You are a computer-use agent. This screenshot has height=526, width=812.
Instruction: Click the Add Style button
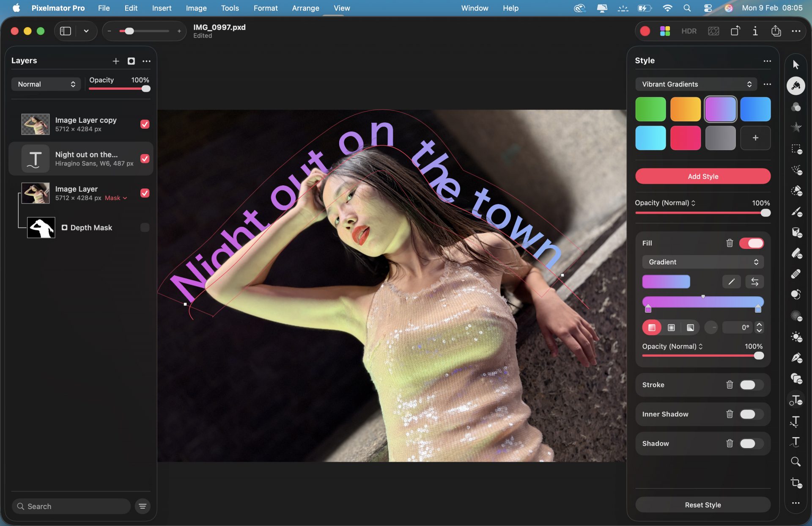(702, 176)
